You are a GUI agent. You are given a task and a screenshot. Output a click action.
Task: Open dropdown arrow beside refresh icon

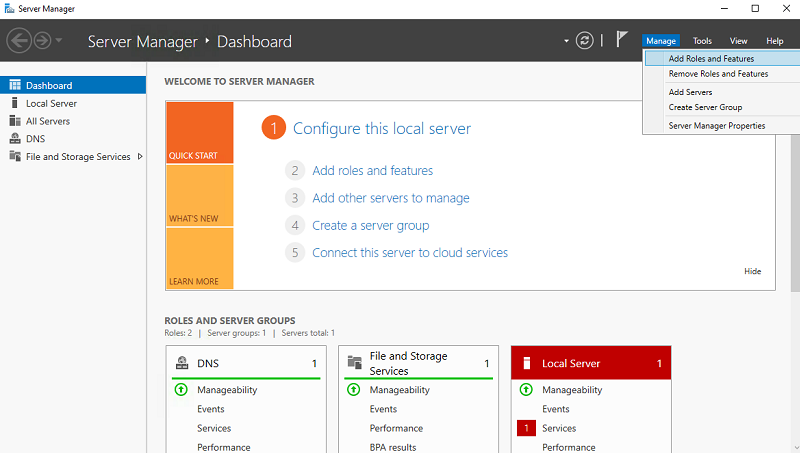[x=566, y=41]
